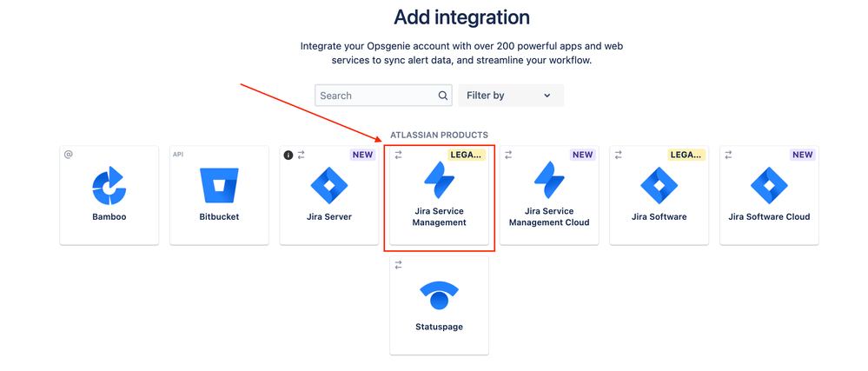The image size is (868, 371).
Task: Click the legacy Jira Service Management label
Action: (x=439, y=217)
